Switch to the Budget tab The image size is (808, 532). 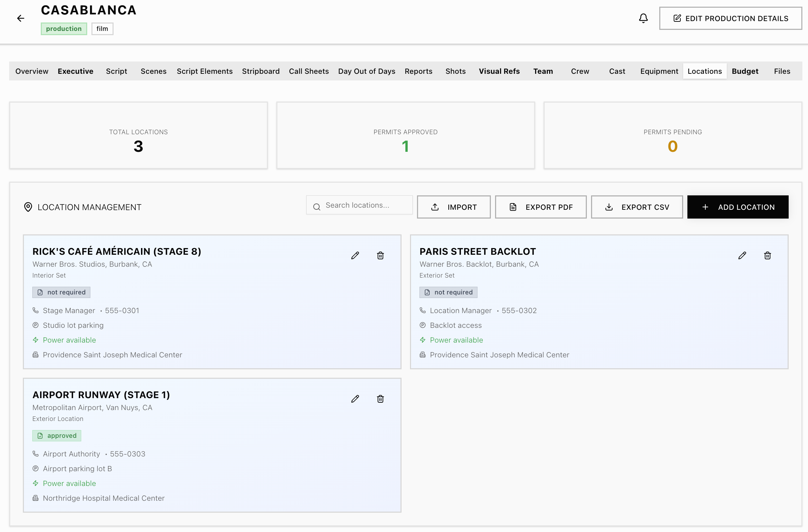(x=745, y=71)
